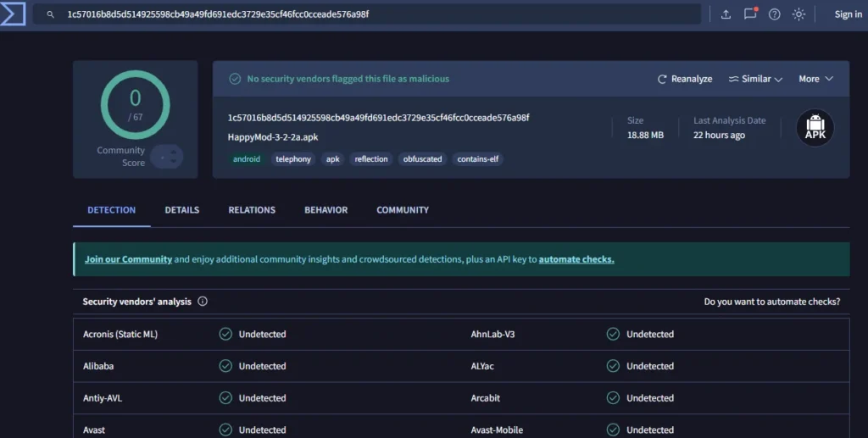The image size is (868, 438).
Task: Switch to the DETAILS tab
Action: point(182,210)
